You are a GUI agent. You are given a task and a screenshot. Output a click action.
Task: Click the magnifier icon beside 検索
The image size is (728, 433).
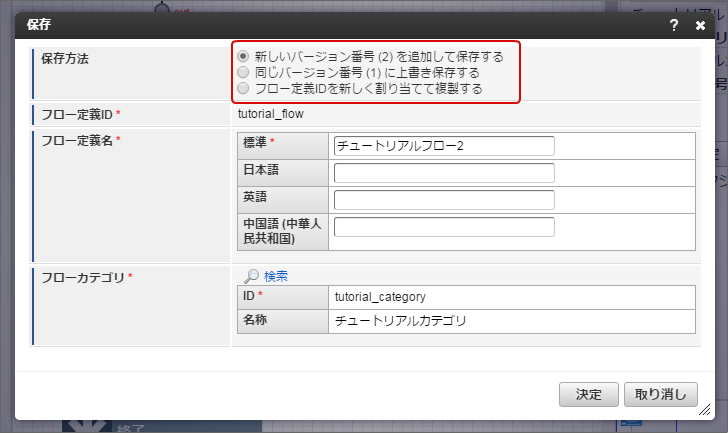251,276
